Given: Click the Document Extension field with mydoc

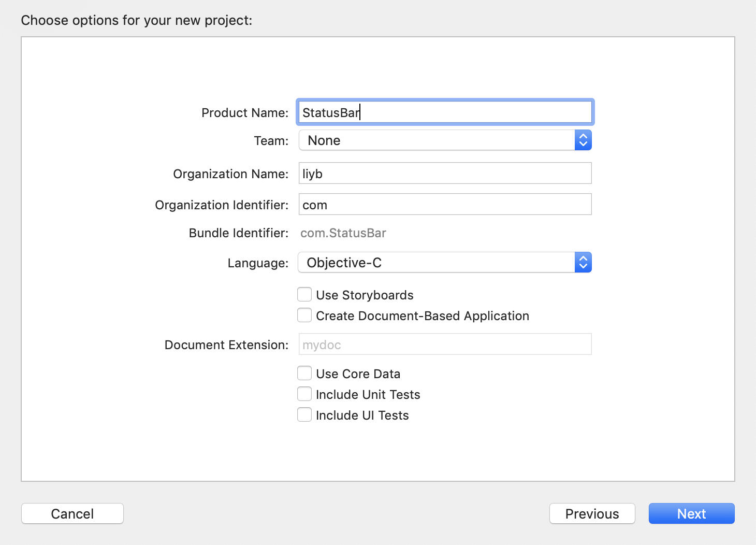Looking at the screenshot, I should click(444, 345).
